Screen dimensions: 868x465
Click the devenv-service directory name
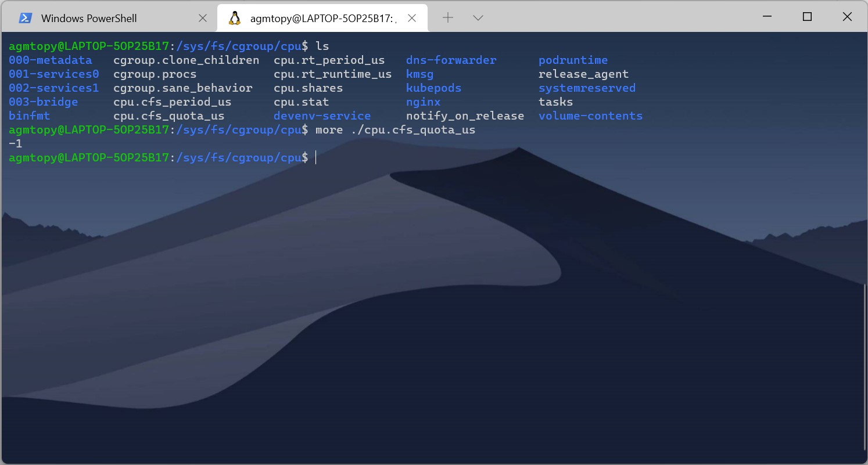(x=322, y=116)
